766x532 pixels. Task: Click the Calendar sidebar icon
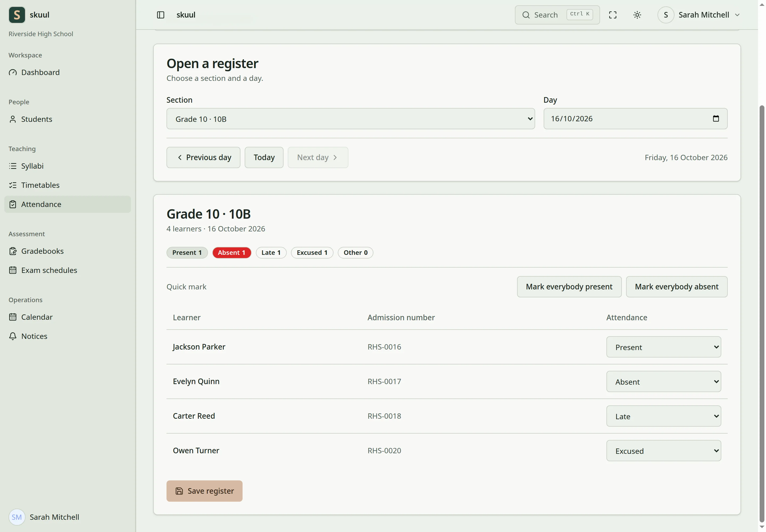pos(13,317)
